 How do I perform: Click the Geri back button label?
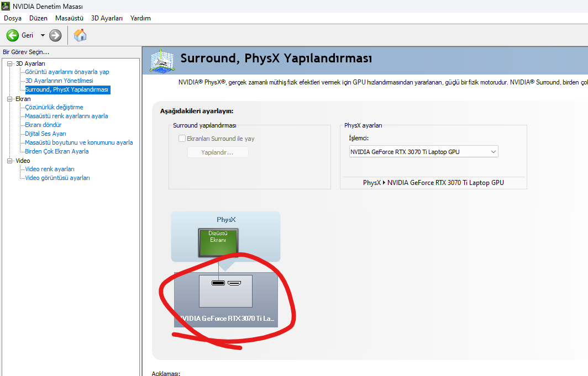point(28,35)
